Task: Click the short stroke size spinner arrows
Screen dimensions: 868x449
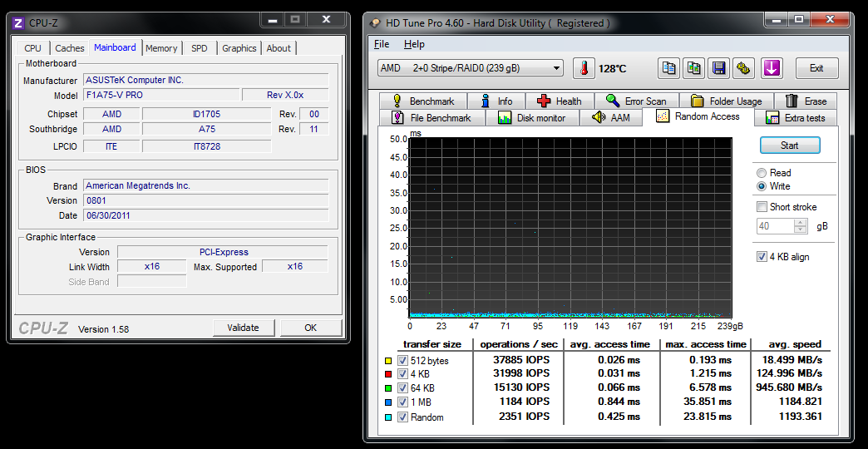Action: click(x=801, y=226)
